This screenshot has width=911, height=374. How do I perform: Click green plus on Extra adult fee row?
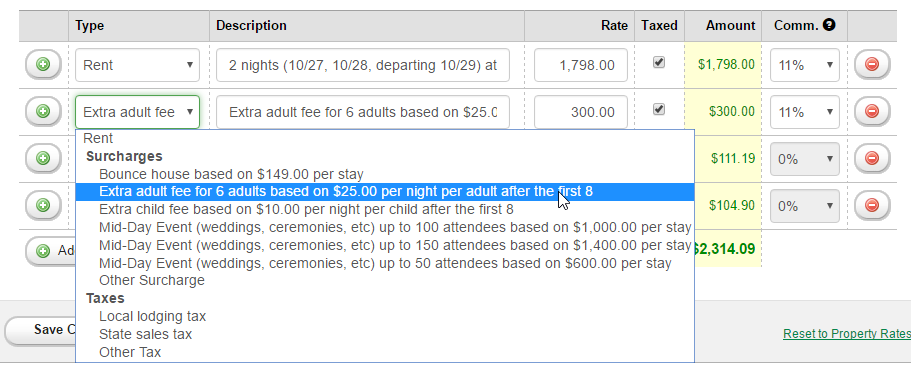click(43, 112)
